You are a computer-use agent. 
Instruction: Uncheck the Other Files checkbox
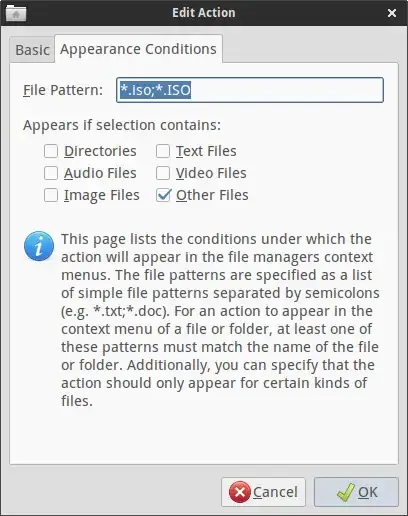tap(163, 195)
